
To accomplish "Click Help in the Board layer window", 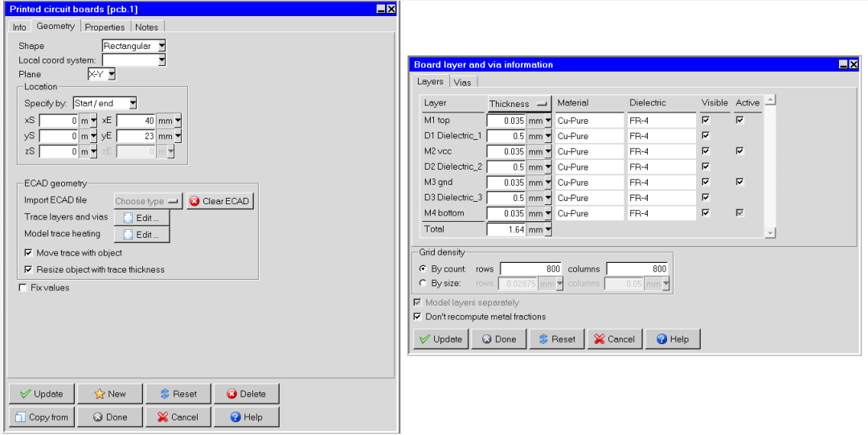I will [x=673, y=339].
